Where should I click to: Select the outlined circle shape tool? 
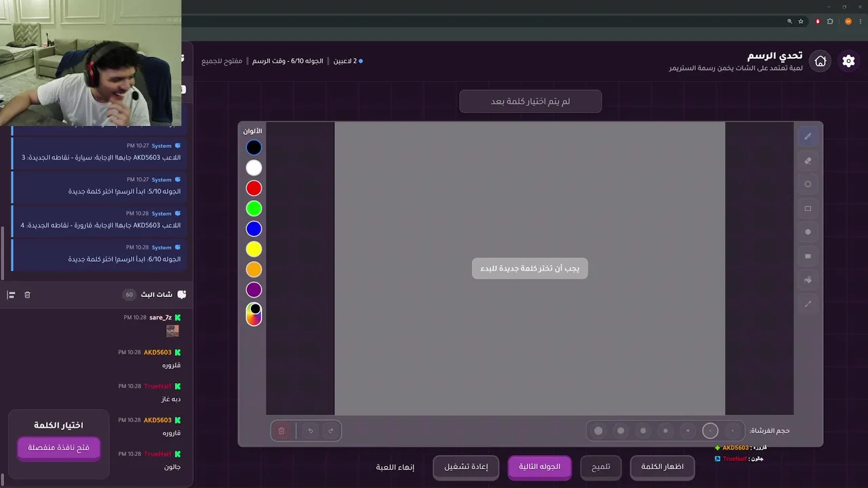click(808, 184)
